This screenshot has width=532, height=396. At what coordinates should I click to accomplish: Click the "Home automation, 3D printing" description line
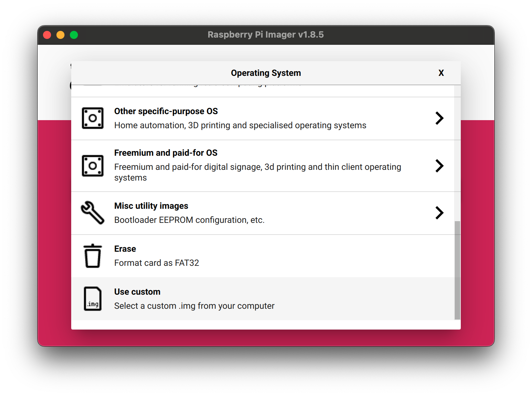click(240, 126)
